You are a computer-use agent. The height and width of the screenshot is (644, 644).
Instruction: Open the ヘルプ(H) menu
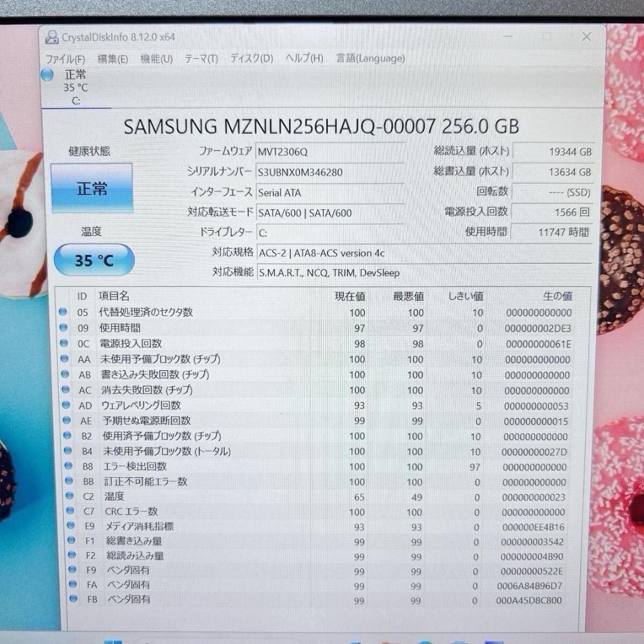303,58
